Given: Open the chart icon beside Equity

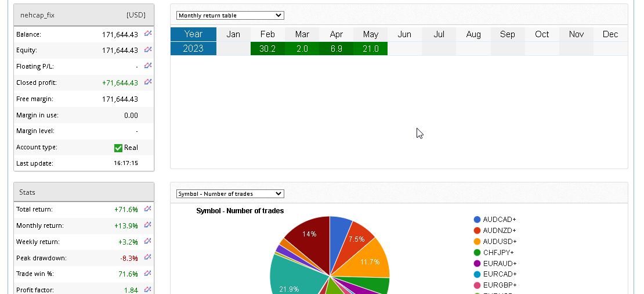Looking at the screenshot, I should pyautogui.click(x=148, y=50).
